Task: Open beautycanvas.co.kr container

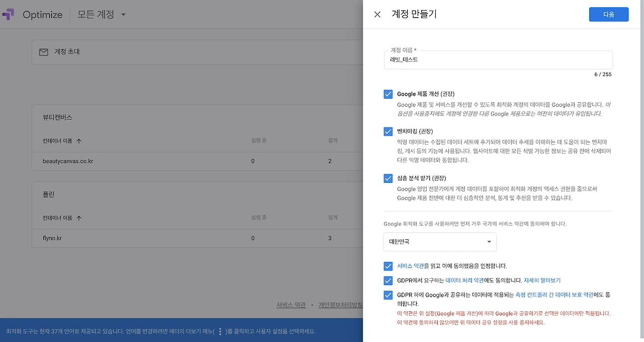Action: click(68, 161)
